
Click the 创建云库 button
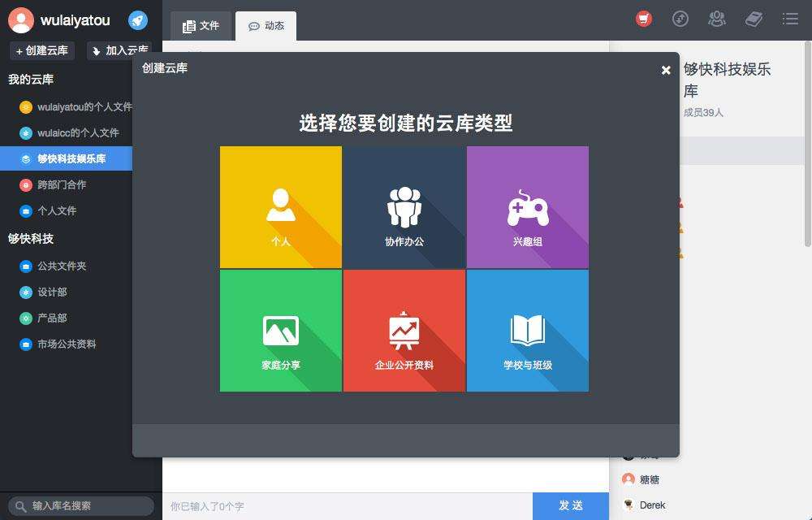click(42, 50)
